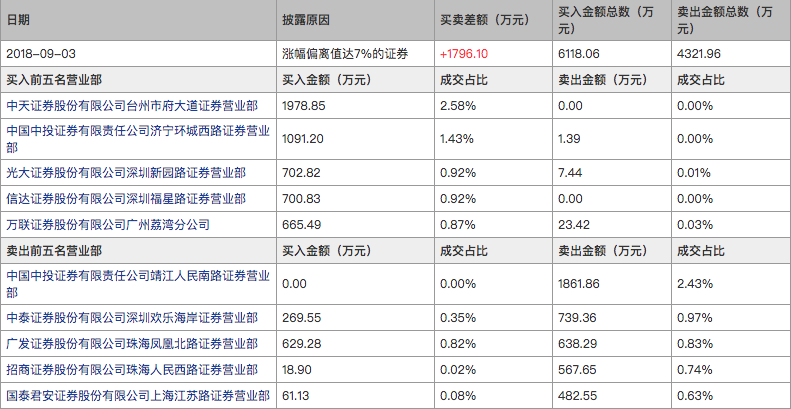Select buy amount 61.13
The image size is (791, 409).
tap(296, 395)
